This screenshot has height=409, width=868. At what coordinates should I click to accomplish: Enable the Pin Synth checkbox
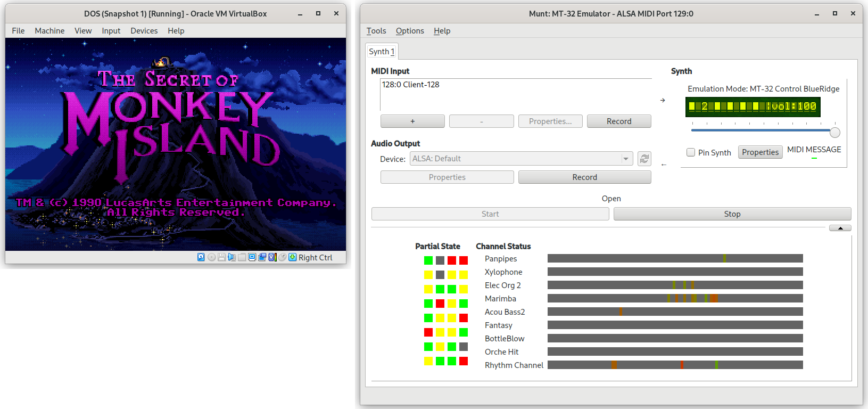(691, 152)
